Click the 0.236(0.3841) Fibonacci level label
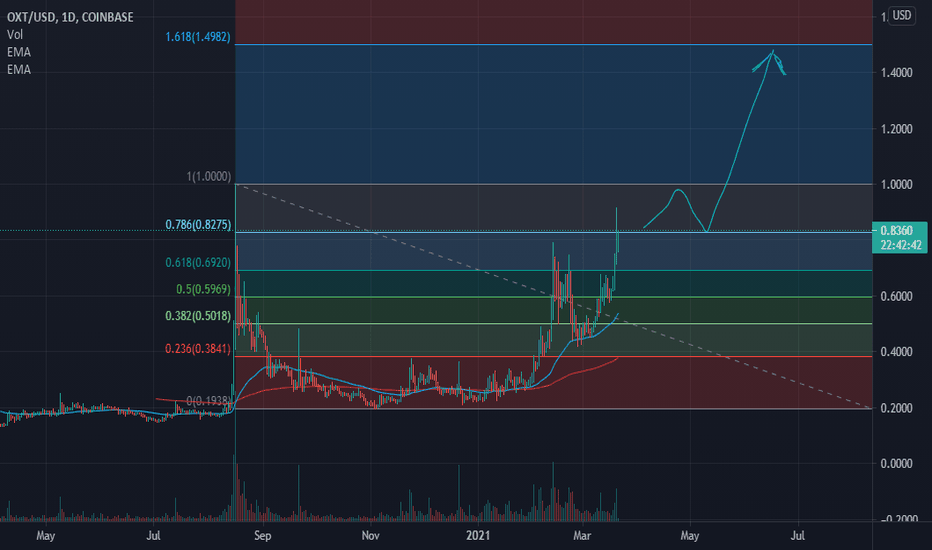Screen dimensions: 932x550 (198, 348)
